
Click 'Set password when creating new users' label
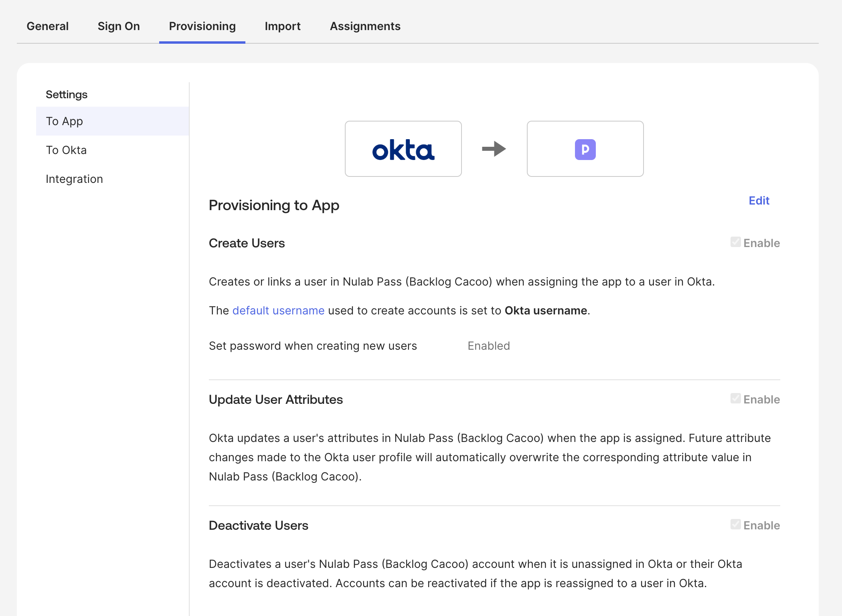(x=313, y=346)
